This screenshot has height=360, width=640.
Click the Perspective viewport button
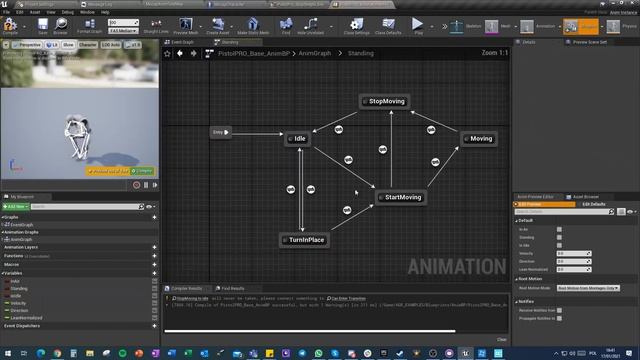tap(27, 45)
